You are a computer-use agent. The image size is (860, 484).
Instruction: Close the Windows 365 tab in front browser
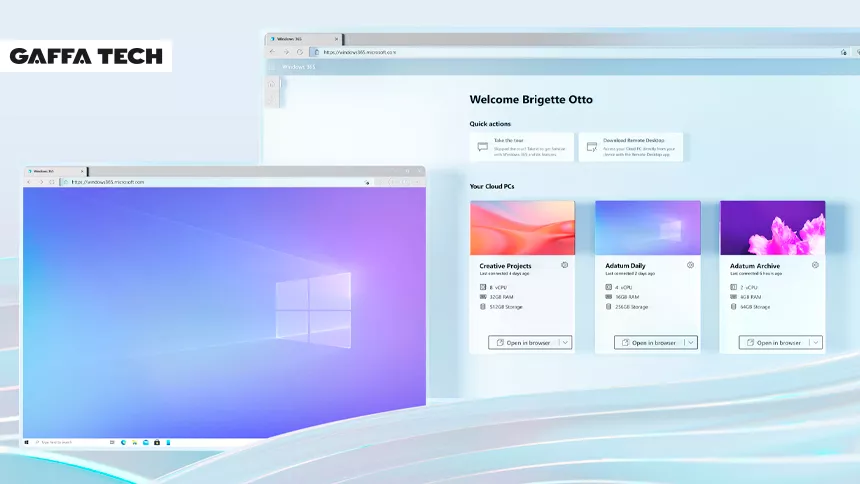(82, 171)
